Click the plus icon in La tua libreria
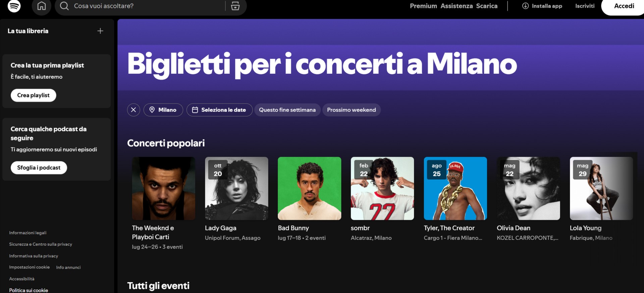The width and height of the screenshot is (644, 293). pyautogui.click(x=100, y=31)
